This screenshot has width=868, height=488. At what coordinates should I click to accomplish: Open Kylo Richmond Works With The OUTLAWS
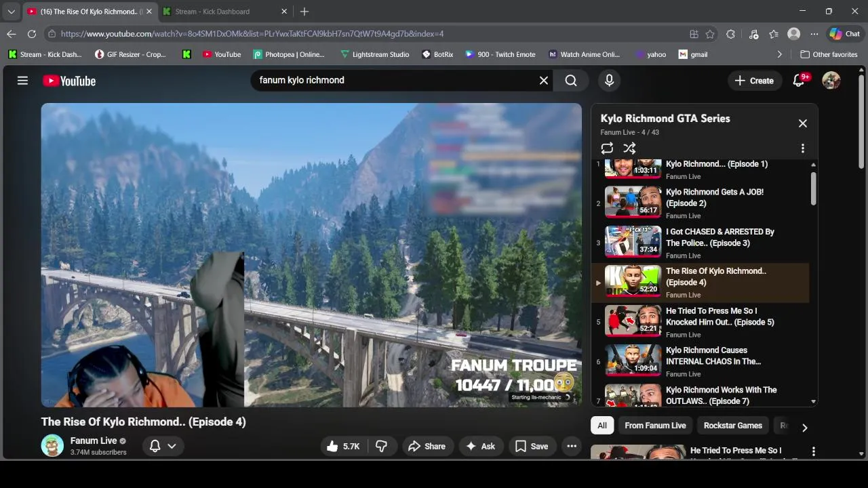pos(701,395)
